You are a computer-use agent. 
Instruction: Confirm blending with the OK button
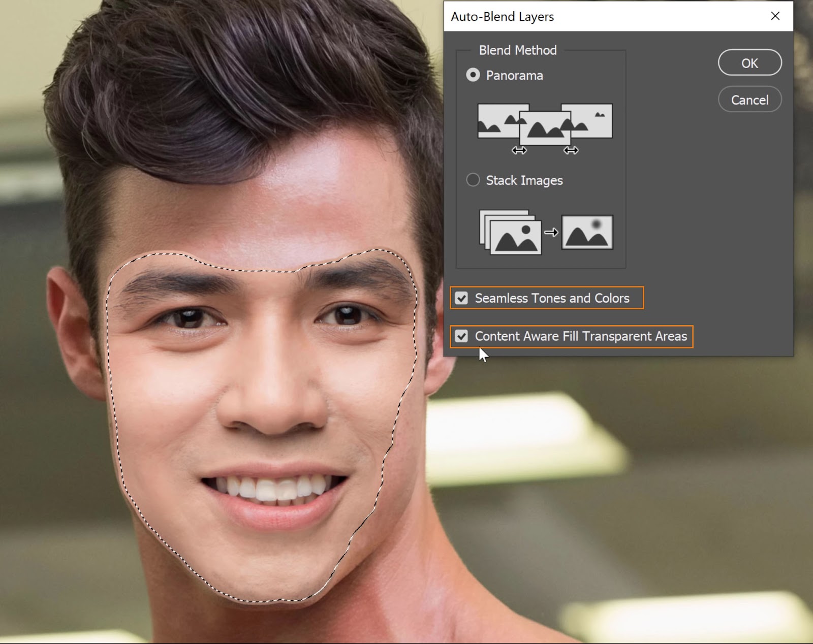[749, 62]
